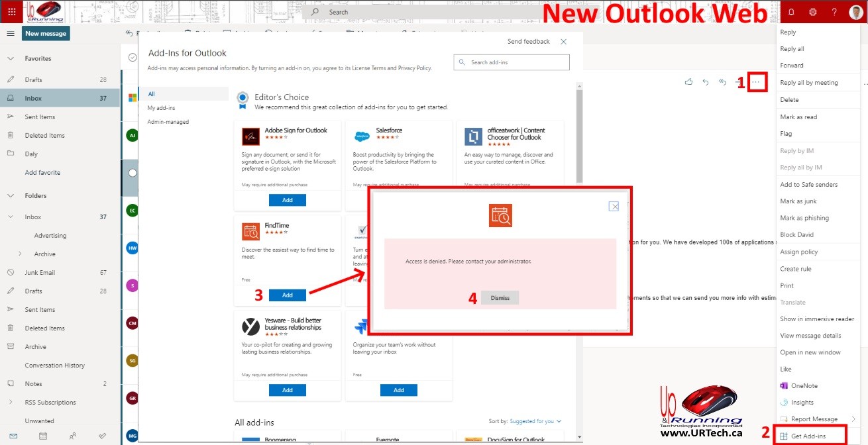Click the like thumbs-up icon

tap(688, 82)
